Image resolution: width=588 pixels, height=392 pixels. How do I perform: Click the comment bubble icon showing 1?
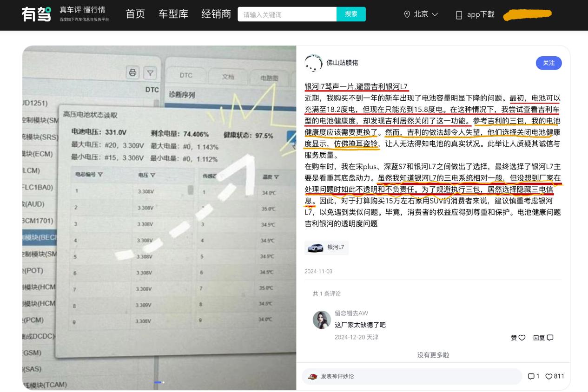531,376
